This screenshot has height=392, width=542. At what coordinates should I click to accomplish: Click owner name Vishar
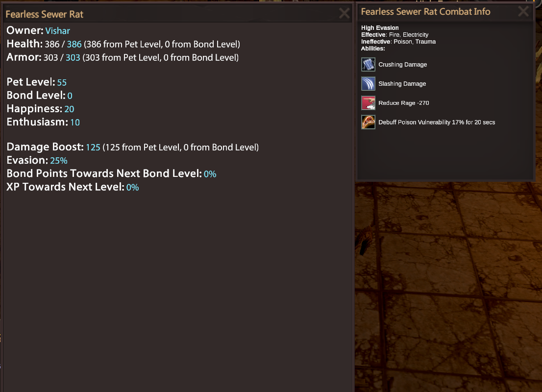pos(57,31)
